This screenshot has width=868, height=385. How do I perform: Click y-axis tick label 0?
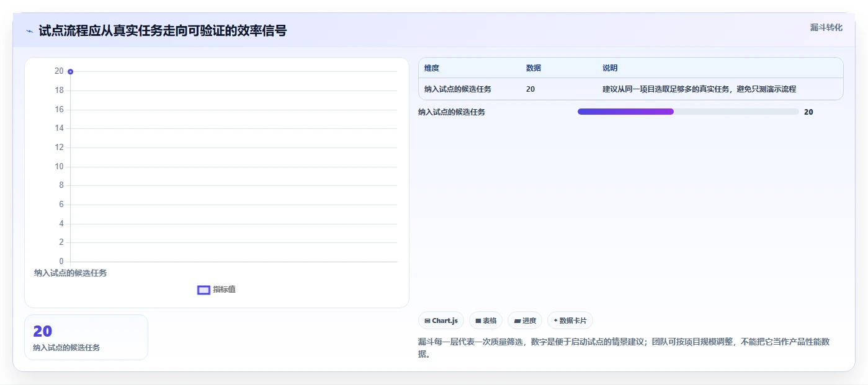click(x=61, y=261)
